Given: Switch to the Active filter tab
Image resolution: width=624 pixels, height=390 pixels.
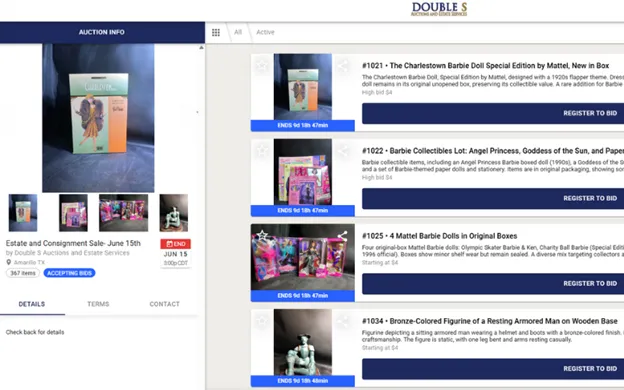Looking at the screenshot, I should [x=265, y=32].
